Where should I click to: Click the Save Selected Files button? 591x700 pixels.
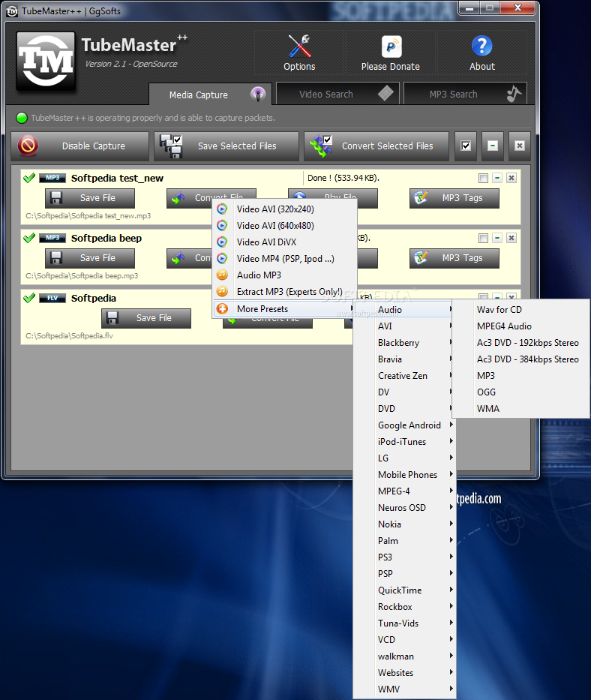point(226,146)
